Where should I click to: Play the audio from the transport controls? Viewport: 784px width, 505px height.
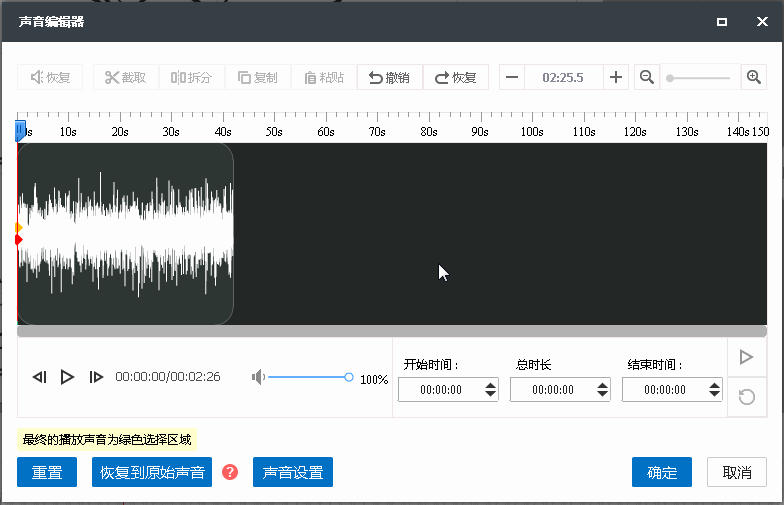67,377
